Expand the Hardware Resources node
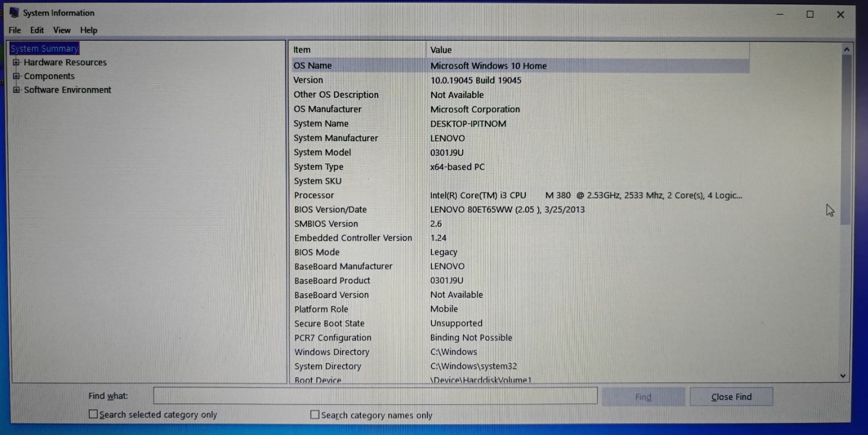The height and width of the screenshot is (435, 868). tap(16, 62)
